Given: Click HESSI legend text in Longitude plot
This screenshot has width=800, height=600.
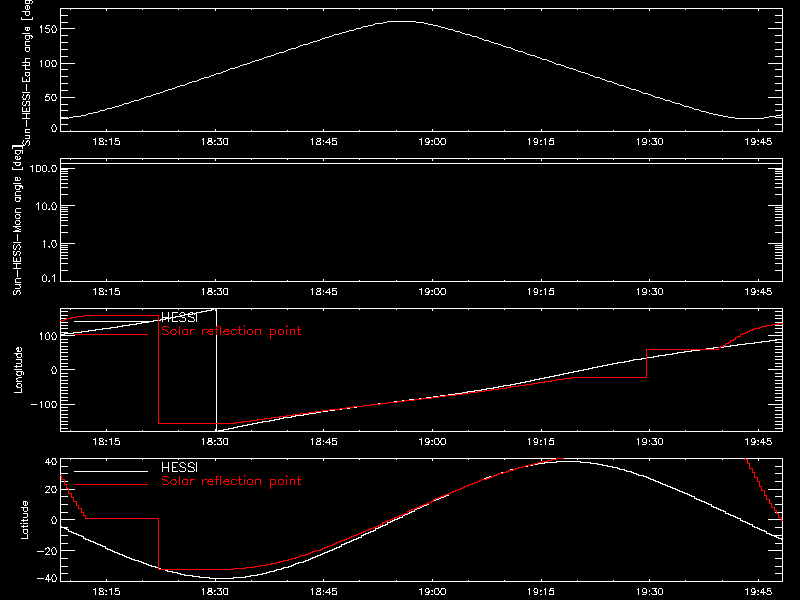Looking at the screenshot, I should coord(179,317).
